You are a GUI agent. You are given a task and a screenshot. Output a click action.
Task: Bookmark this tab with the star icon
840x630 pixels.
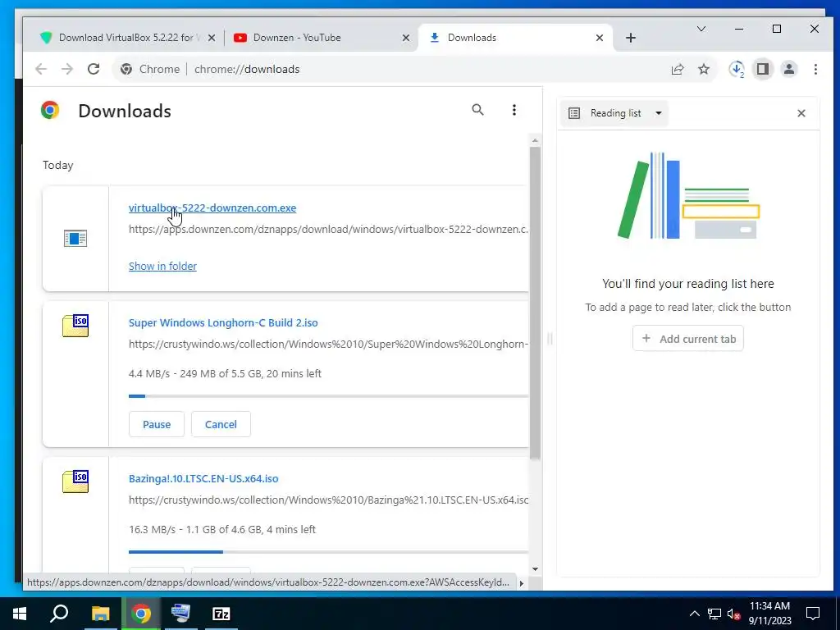tap(704, 69)
